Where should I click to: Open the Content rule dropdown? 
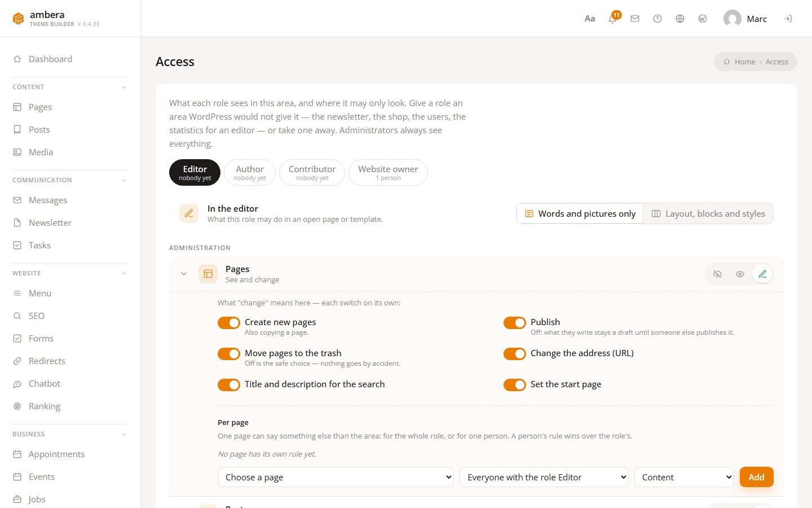684,477
